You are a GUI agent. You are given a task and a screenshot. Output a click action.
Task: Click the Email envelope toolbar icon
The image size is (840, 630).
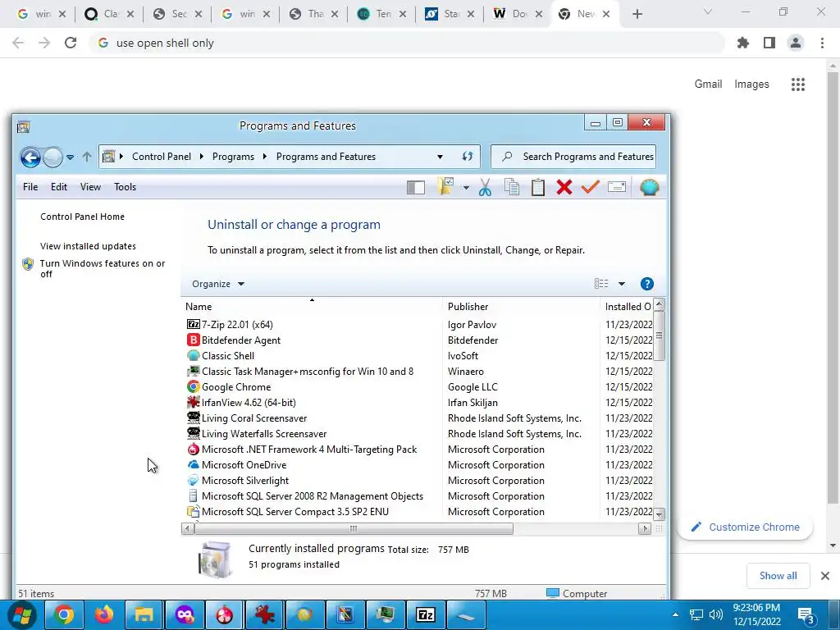point(617,188)
